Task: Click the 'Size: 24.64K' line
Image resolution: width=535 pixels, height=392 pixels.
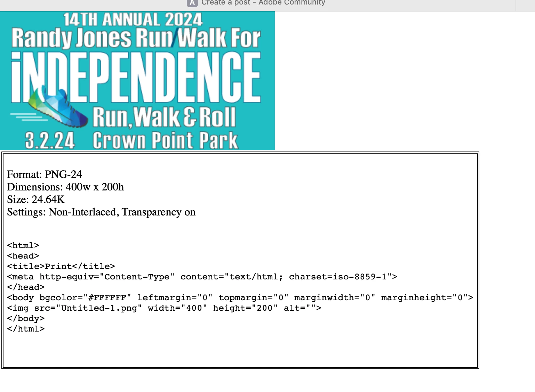Action: 36,199
